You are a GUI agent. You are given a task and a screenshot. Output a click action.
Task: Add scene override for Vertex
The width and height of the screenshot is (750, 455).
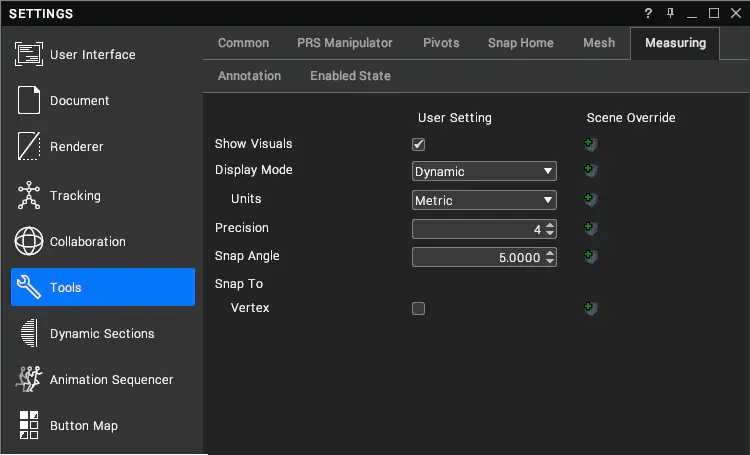590,308
